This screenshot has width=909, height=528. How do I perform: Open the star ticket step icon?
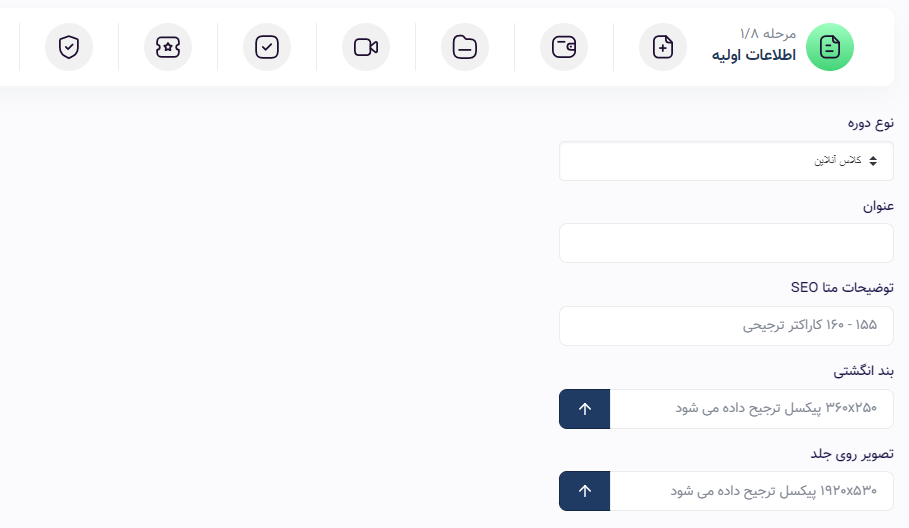click(168, 47)
